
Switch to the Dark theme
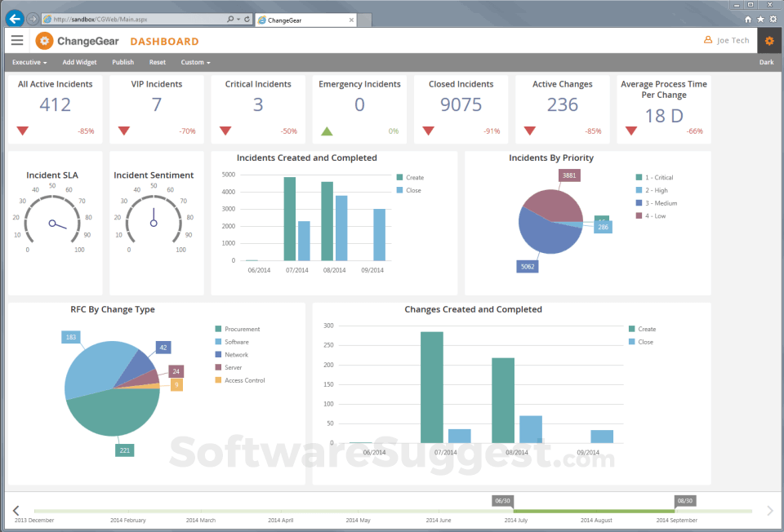click(766, 62)
